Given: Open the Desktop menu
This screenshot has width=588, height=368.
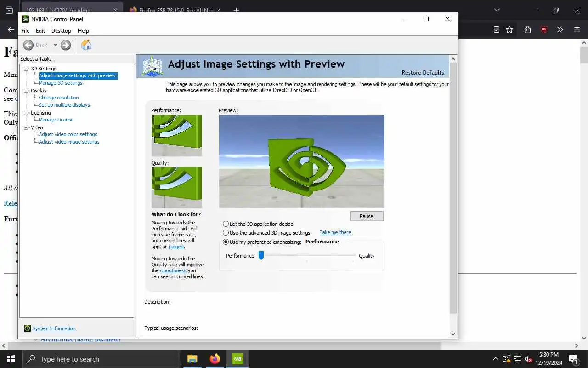Looking at the screenshot, I should [x=61, y=31].
